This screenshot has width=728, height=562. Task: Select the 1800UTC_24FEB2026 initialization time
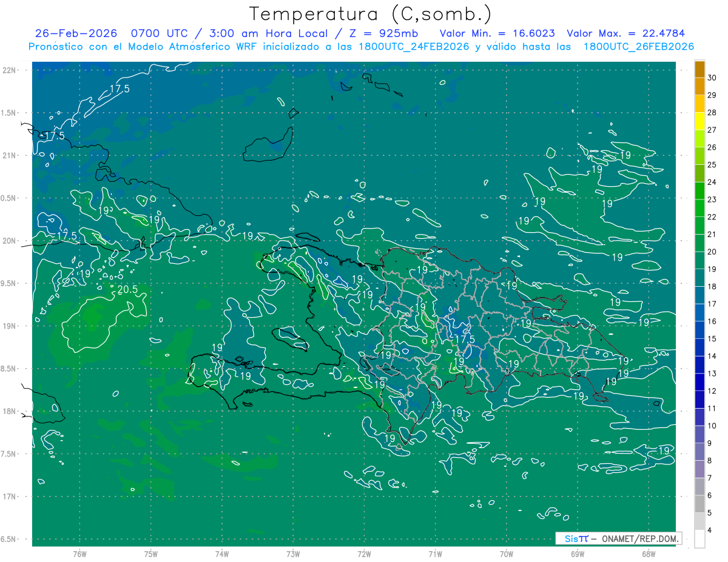pos(414,47)
